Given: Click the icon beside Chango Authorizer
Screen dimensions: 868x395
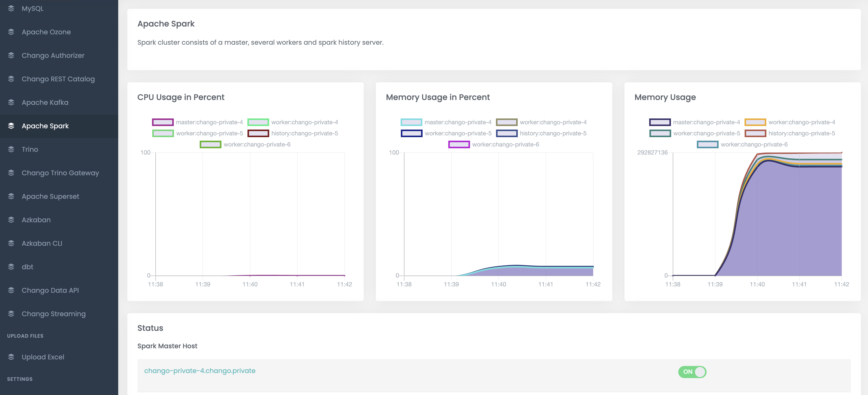Looking at the screenshot, I should pyautogui.click(x=11, y=55).
